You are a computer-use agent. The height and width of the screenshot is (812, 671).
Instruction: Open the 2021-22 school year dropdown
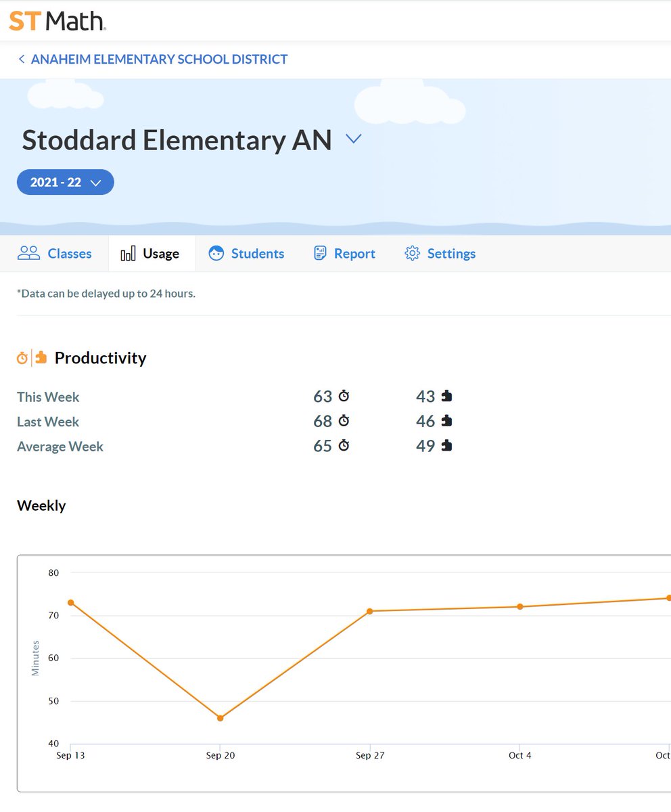pyautogui.click(x=65, y=182)
